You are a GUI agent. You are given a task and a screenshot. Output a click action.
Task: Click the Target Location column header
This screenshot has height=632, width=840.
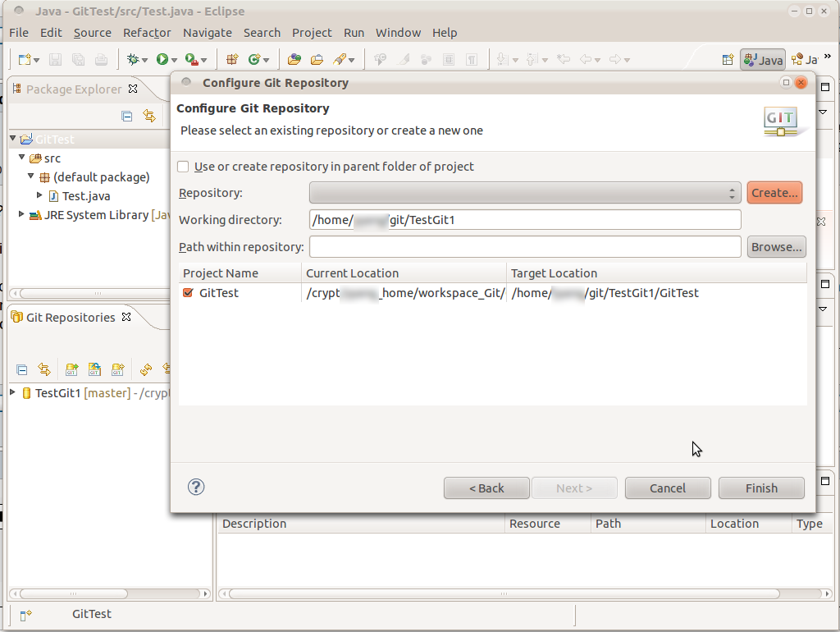click(x=656, y=273)
